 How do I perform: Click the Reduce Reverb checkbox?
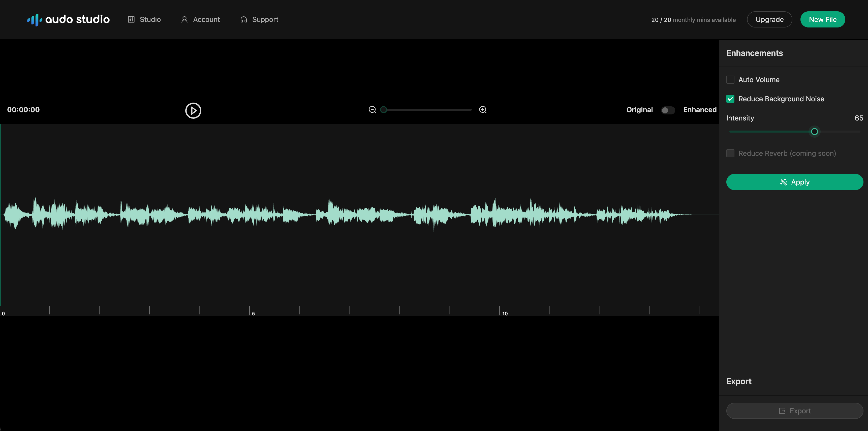point(730,153)
